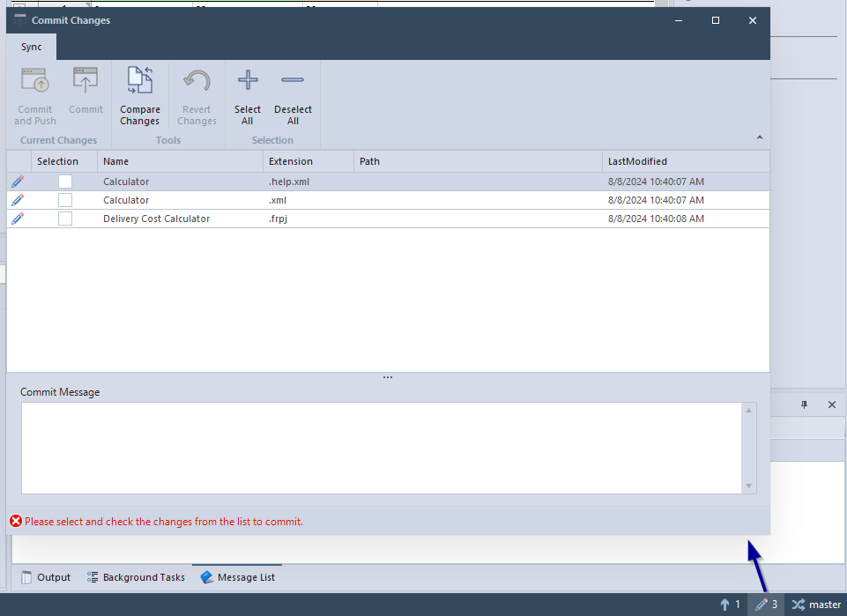The width and height of the screenshot is (847, 616).
Task: Select the .help.xml extension cell
Action: 308,182
